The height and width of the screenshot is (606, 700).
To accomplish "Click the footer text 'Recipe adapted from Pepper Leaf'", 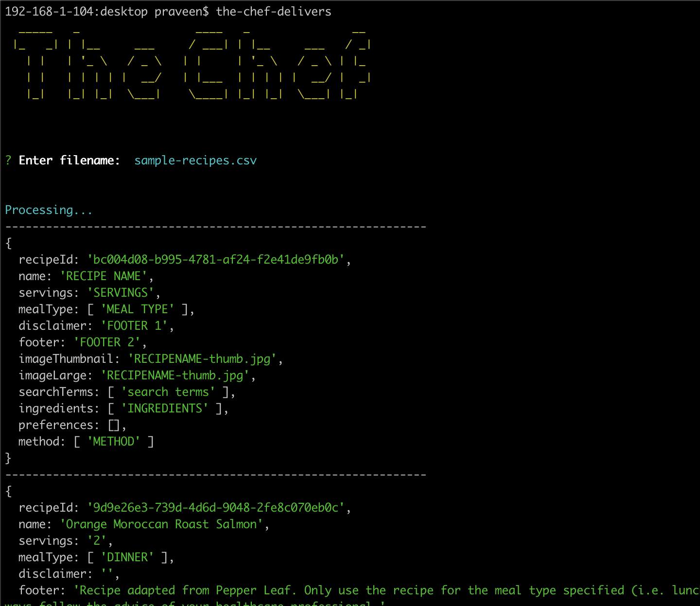I will pyautogui.click(x=185, y=590).
